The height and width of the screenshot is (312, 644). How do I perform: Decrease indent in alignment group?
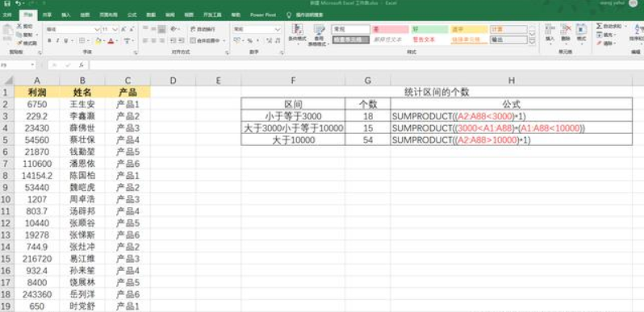[x=174, y=40]
